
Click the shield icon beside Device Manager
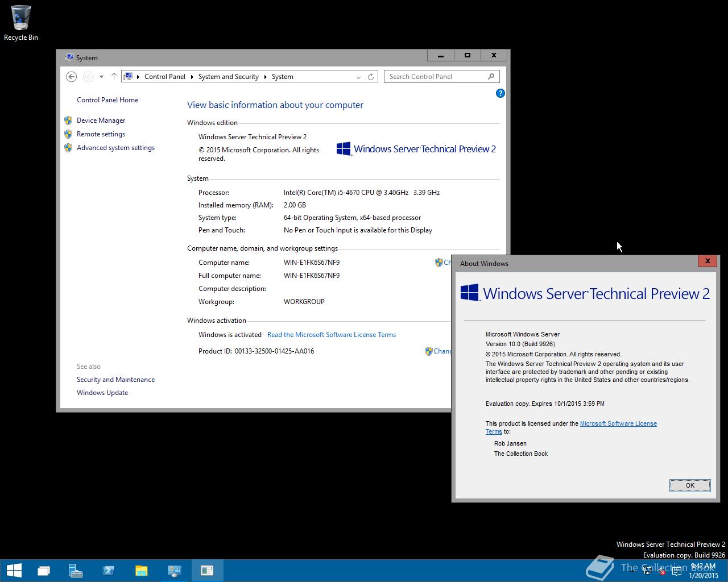click(x=68, y=120)
